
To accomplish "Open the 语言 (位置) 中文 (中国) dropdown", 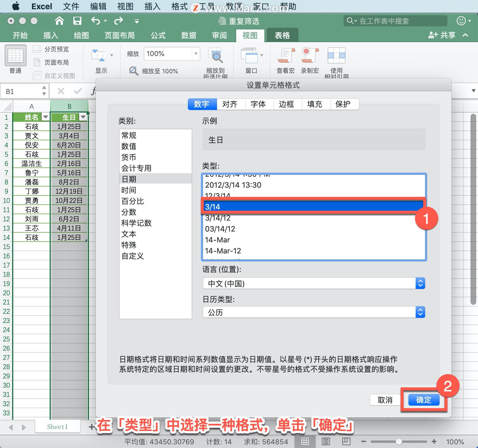I will point(314,283).
